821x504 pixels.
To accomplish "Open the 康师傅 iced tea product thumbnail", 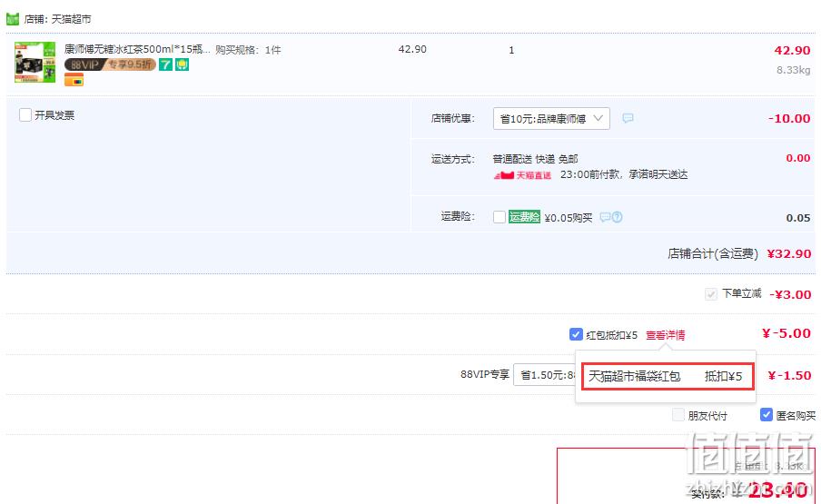I will pyautogui.click(x=35, y=63).
